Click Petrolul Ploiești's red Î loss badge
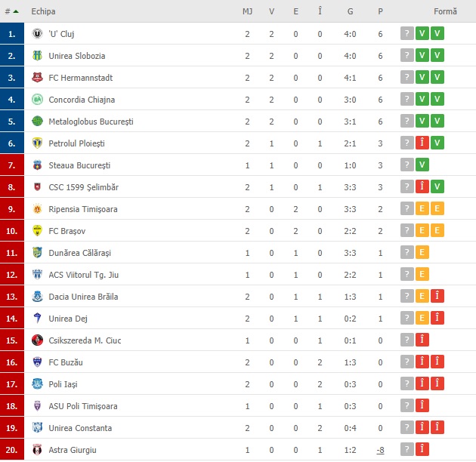This screenshot has height=462, width=476. [422, 143]
